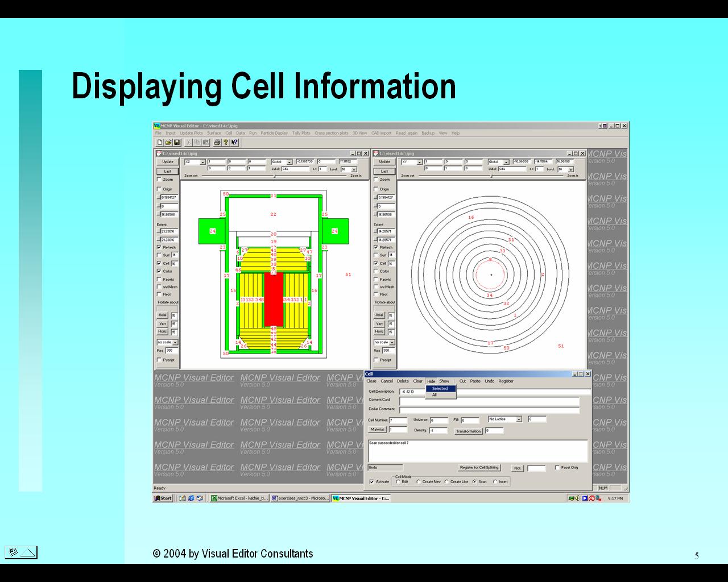Image resolution: width=728 pixels, height=582 pixels.
Task: Select Edit cell mode radio button
Action: (398, 481)
